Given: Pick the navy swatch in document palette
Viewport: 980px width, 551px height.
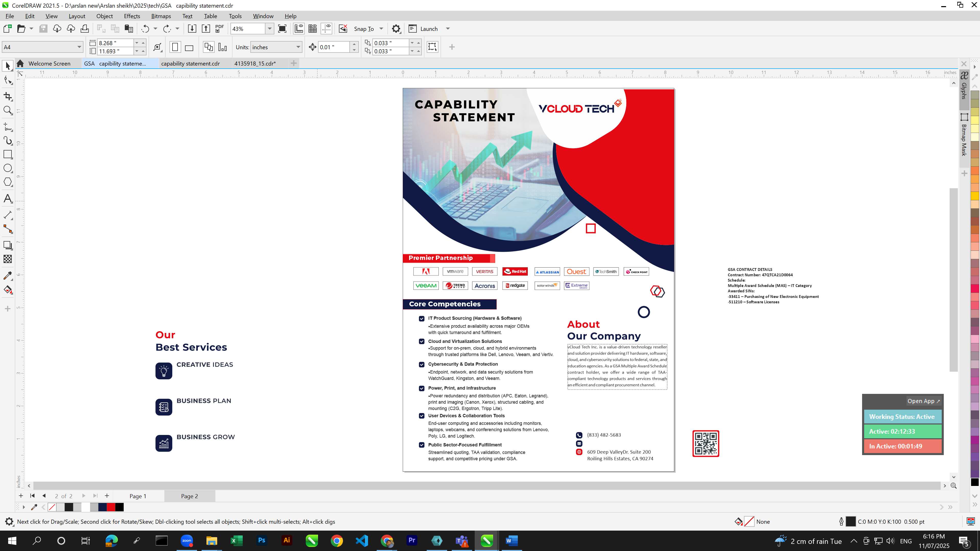Looking at the screenshot, I should pyautogui.click(x=103, y=507).
